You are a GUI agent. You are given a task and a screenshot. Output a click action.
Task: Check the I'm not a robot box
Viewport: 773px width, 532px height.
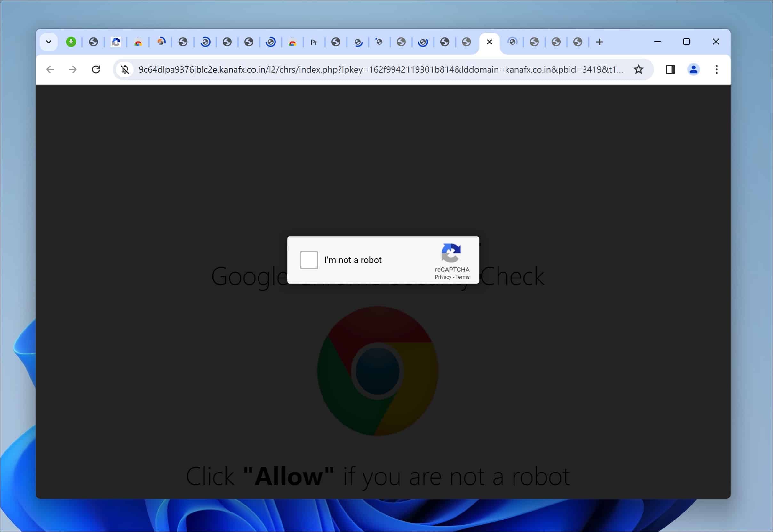click(309, 260)
